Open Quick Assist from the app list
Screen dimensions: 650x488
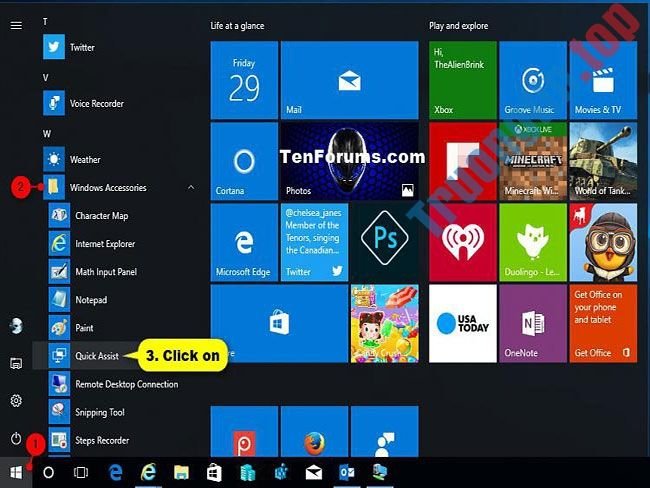(97, 356)
